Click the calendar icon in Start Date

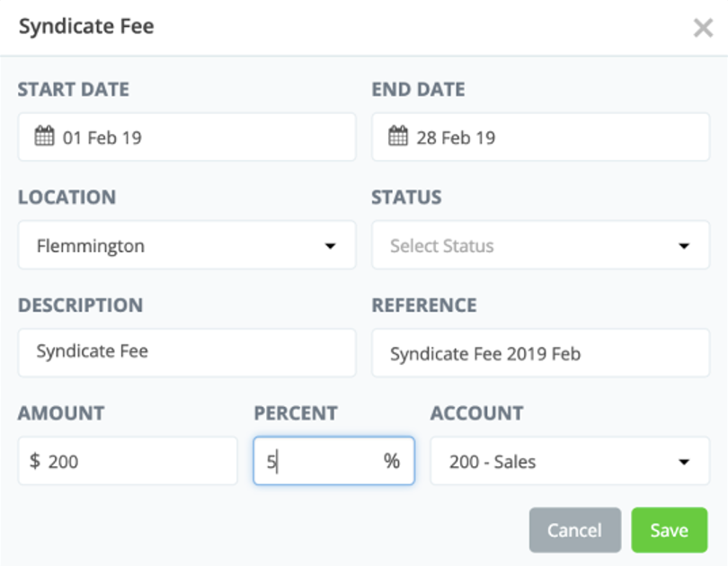[45, 137]
